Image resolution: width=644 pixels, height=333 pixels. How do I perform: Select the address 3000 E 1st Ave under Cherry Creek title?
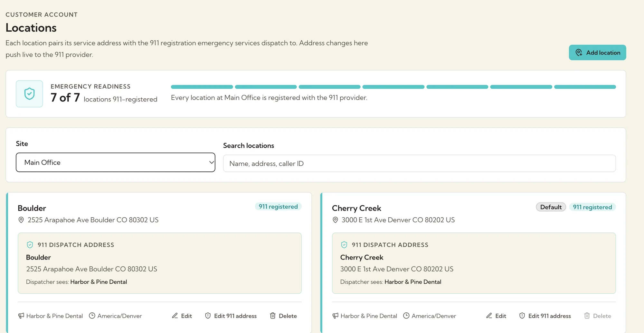click(398, 220)
